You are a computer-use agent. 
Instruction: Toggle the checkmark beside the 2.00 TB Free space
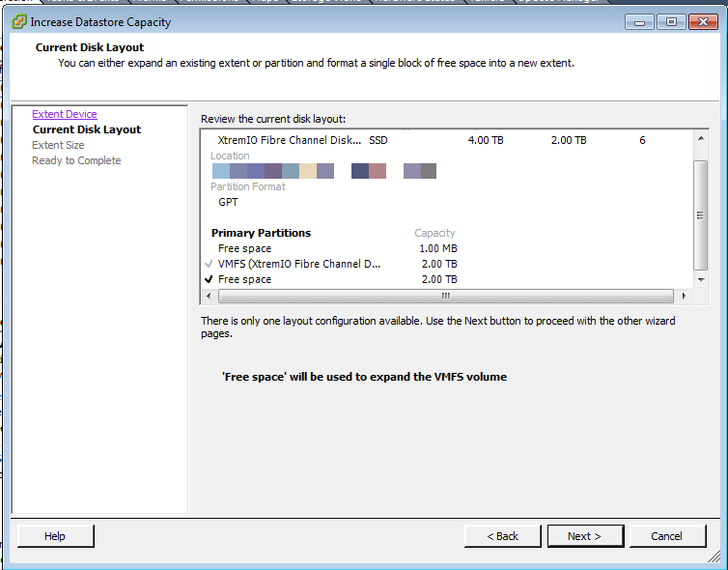pyautogui.click(x=209, y=280)
